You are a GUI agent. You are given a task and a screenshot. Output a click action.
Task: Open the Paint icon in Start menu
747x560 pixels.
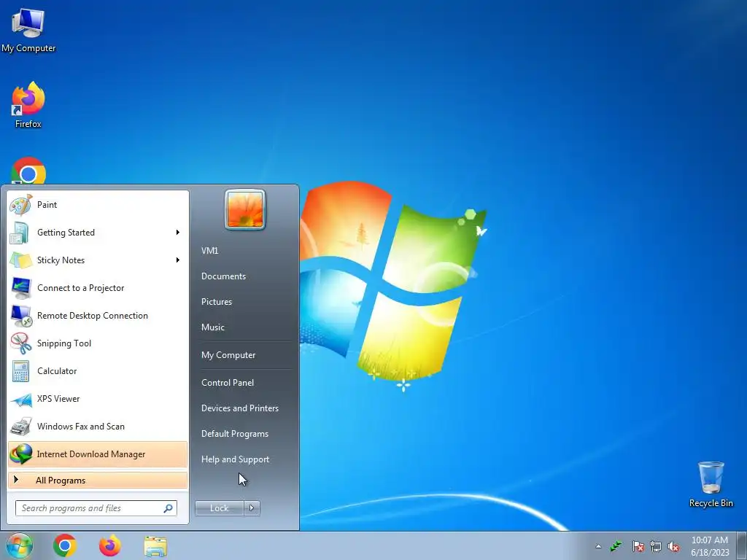click(21, 205)
